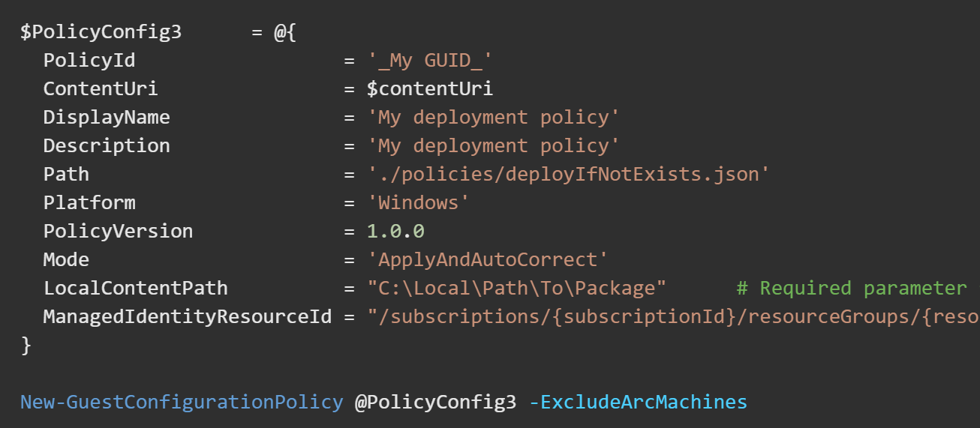Select the DisplayName property key

tap(107, 118)
